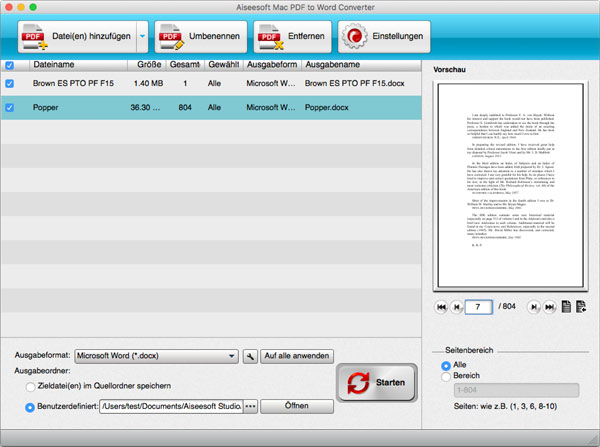Select 'Zieldatei(en) im Quellordner speichern' option

pos(31,386)
